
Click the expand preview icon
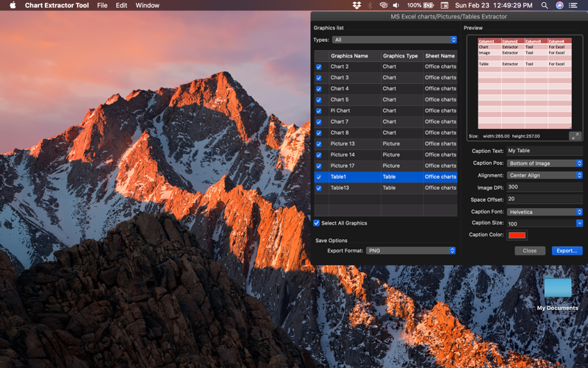pos(575,136)
